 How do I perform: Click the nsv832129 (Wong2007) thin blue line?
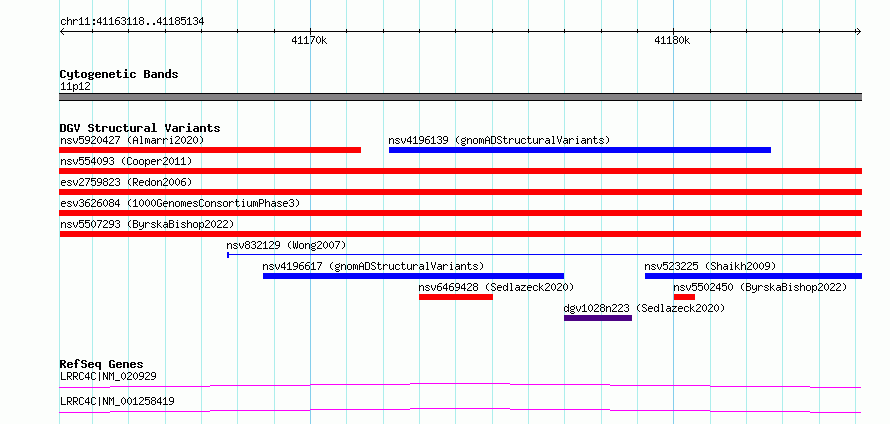(544, 255)
